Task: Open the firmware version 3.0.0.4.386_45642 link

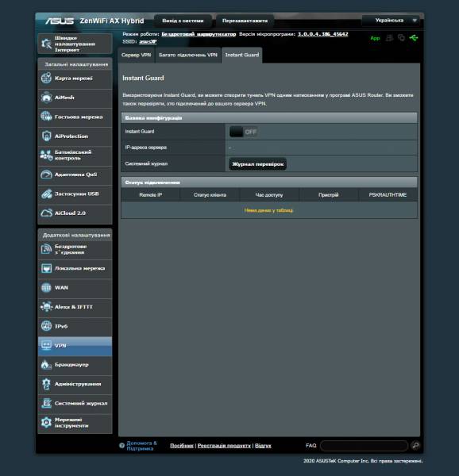Action: click(322, 34)
